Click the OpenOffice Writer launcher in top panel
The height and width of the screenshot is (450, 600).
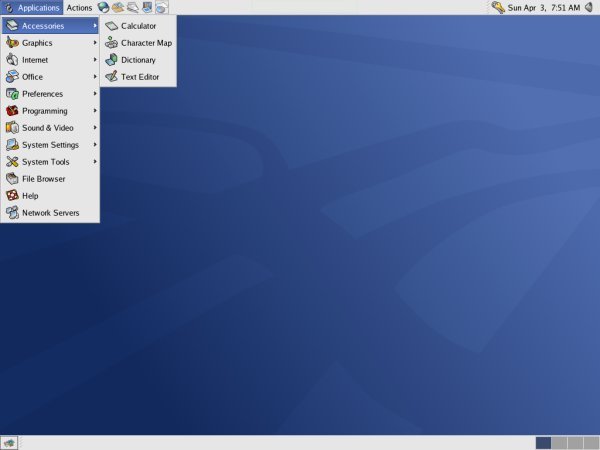[132, 7]
